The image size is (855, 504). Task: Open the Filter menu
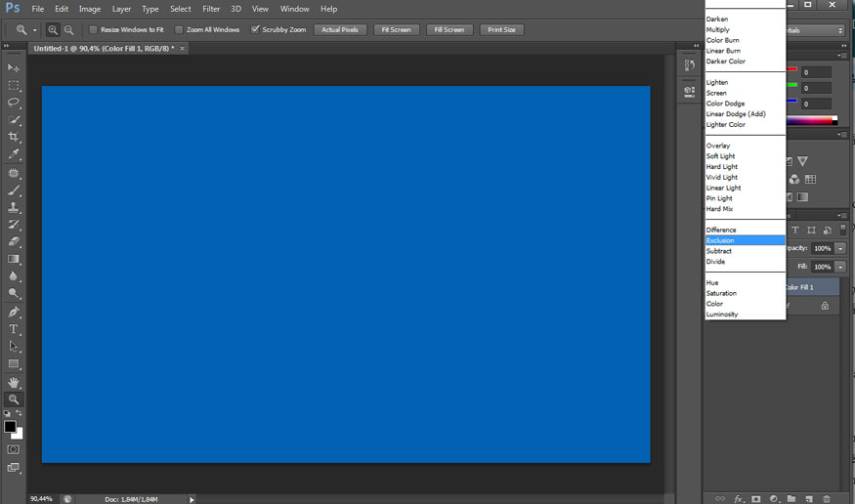click(211, 9)
